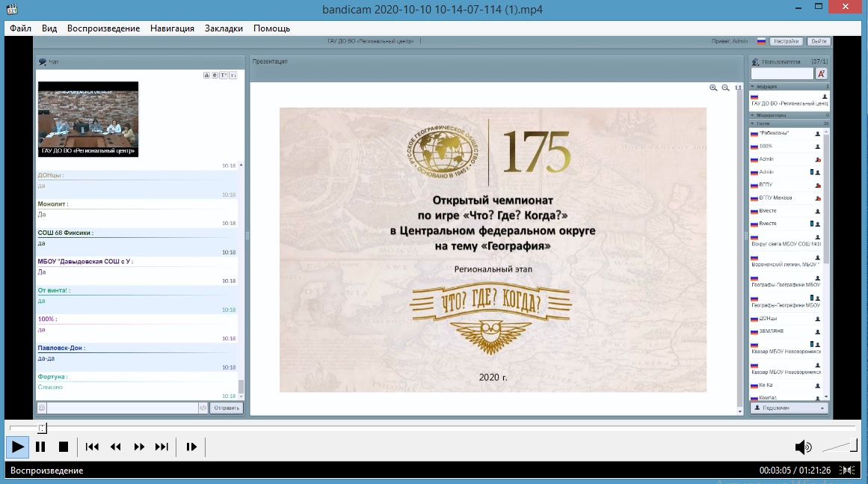
Task: Select user ВГПУ Мехова in list
Action: click(x=786, y=197)
